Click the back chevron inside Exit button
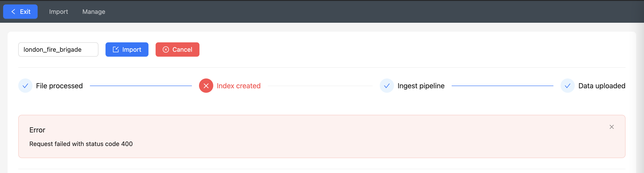644x173 pixels. coord(14,12)
